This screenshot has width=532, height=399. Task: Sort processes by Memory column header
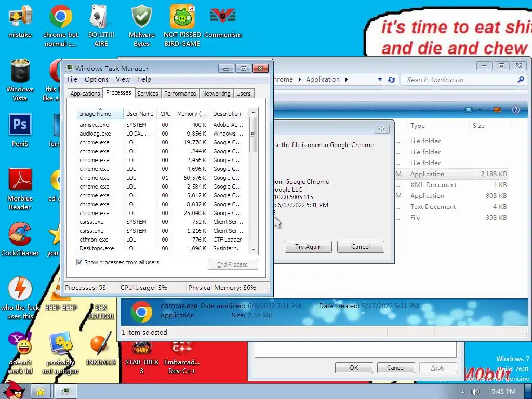(x=192, y=114)
